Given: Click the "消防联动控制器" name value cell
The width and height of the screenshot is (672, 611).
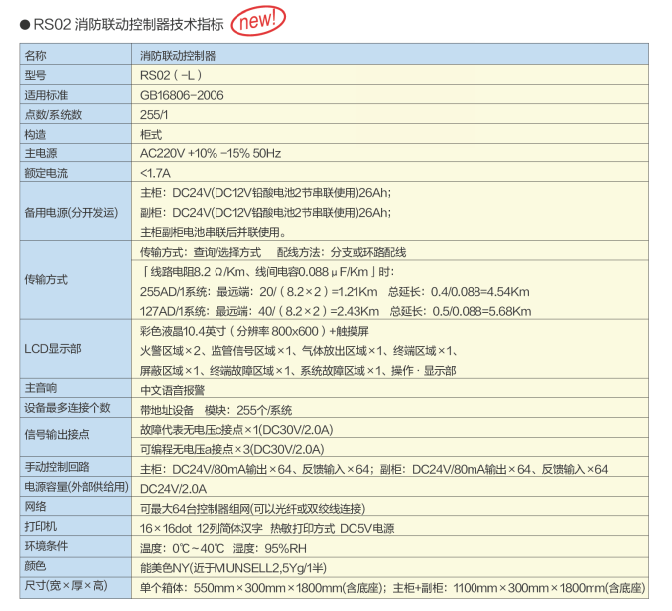Looking at the screenshot, I should point(178,56).
